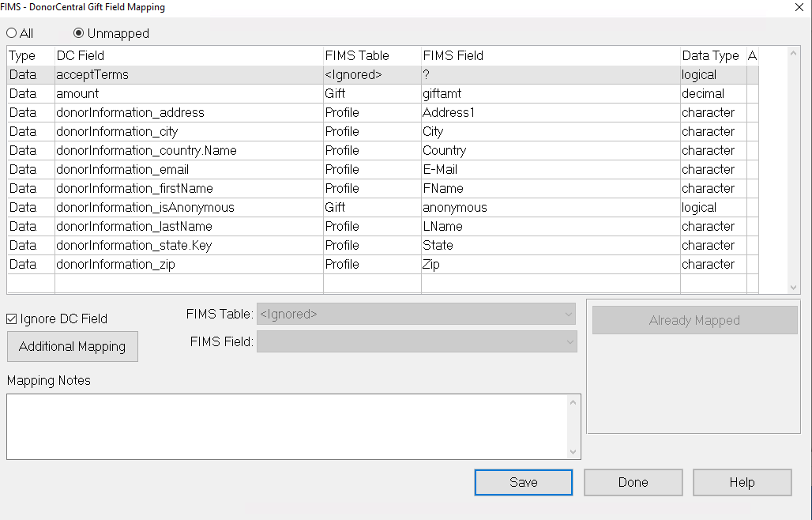Click the DC Field column header
This screenshot has width=812, height=520.
[189, 55]
